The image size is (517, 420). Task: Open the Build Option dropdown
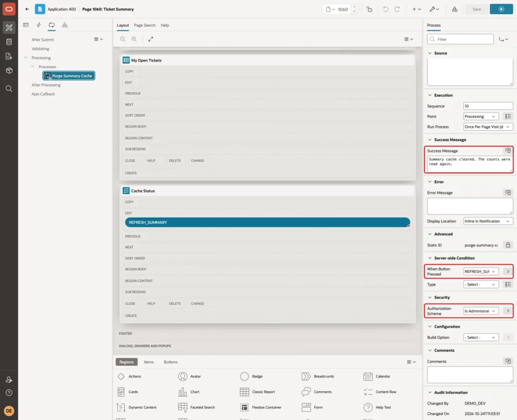(481, 338)
